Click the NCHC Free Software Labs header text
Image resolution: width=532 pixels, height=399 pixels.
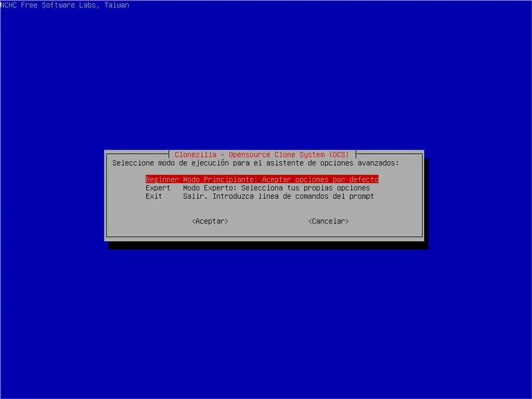pos(64,5)
